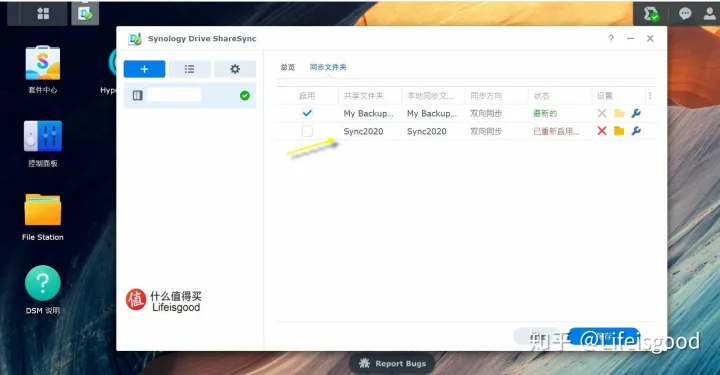
Task: Open column options menu in table header
Action: pos(650,95)
